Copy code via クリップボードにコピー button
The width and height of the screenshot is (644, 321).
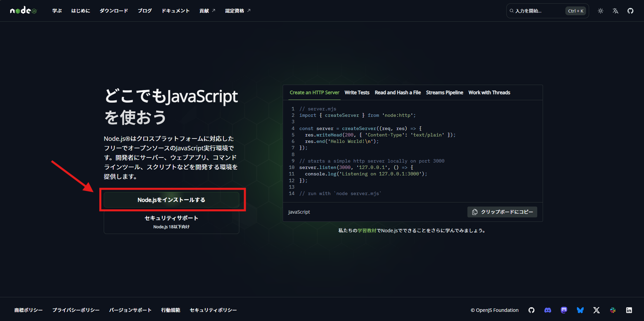tap(502, 212)
